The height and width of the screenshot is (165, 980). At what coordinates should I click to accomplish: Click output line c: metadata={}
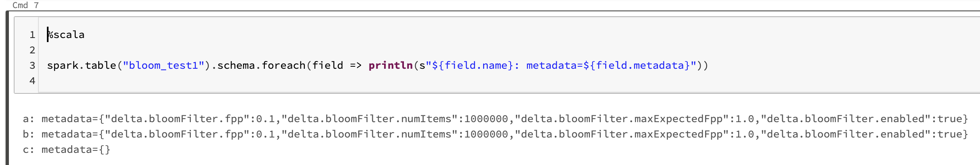point(66,150)
